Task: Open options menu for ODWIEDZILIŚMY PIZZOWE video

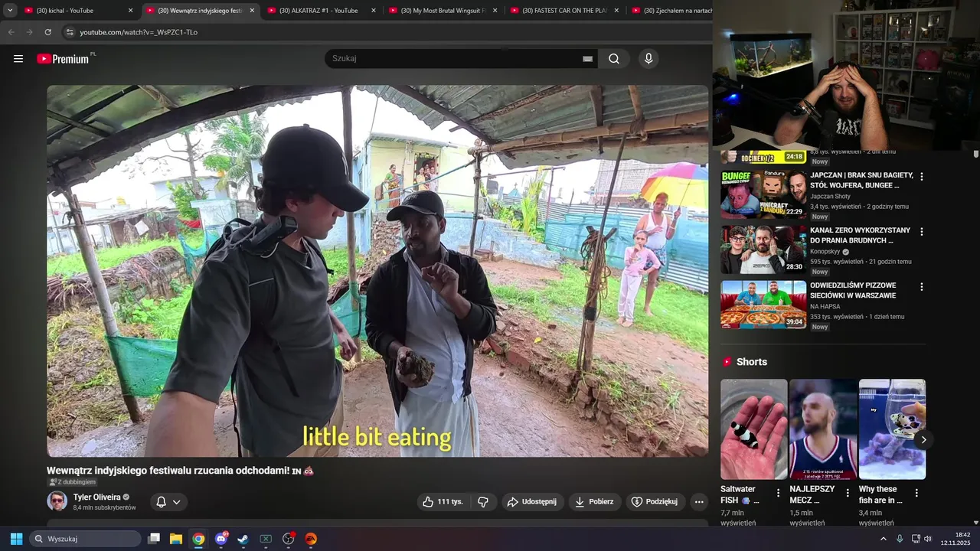Action: tap(921, 287)
